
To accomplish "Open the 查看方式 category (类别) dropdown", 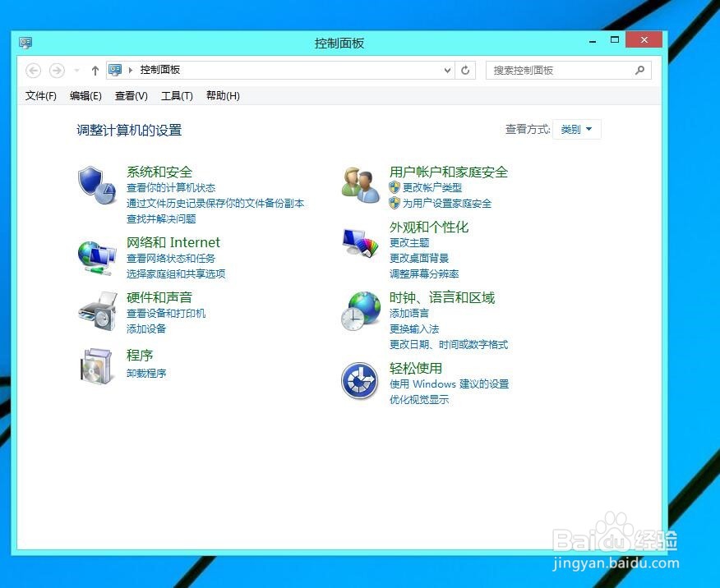I will click(x=576, y=129).
